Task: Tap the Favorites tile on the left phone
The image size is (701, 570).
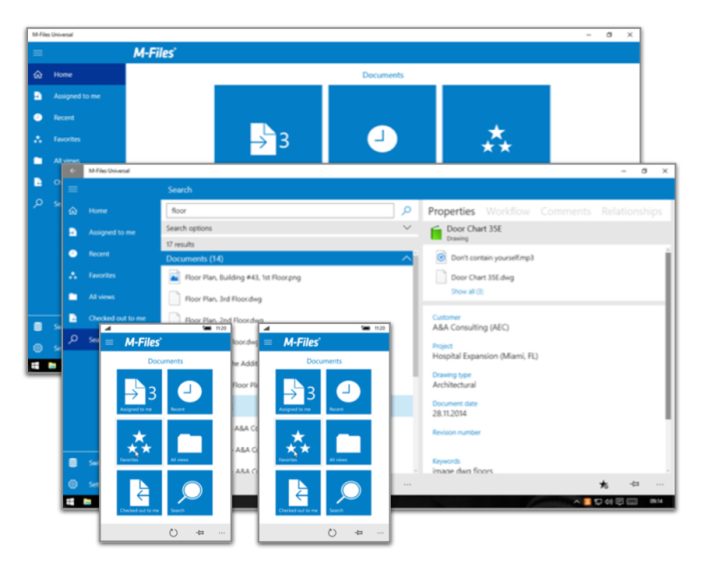Action: tap(139, 442)
